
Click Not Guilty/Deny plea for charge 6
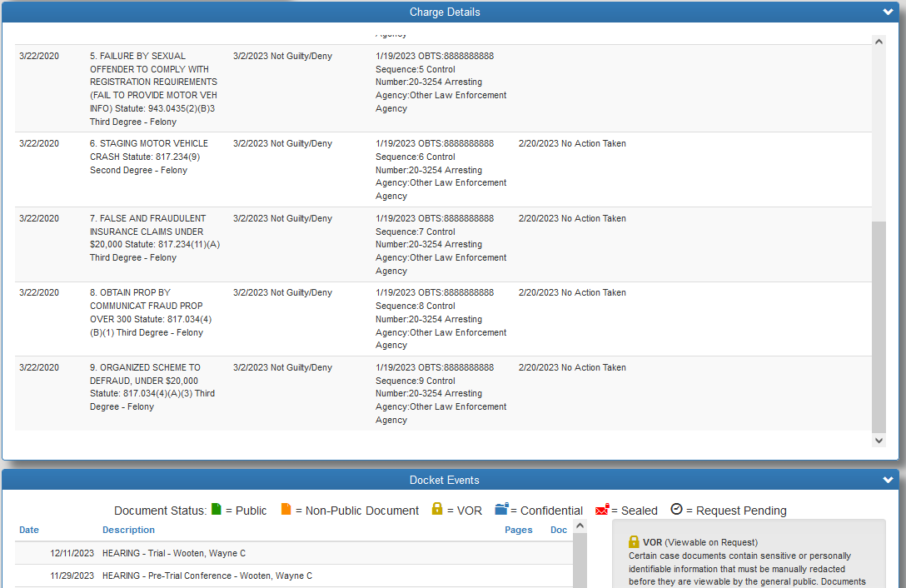pyautogui.click(x=282, y=143)
